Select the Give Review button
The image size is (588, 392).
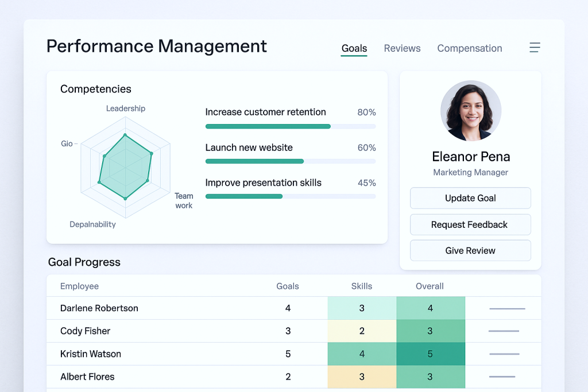[x=470, y=251]
